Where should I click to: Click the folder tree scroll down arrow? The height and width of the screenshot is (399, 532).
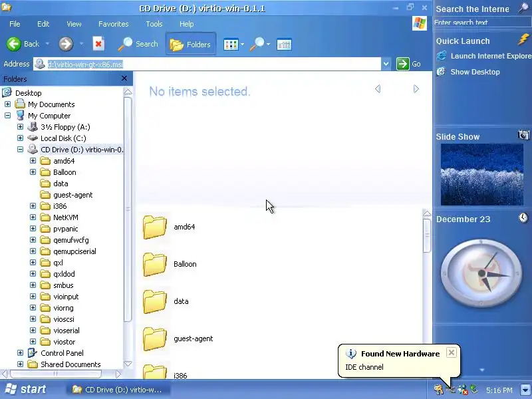128,364
